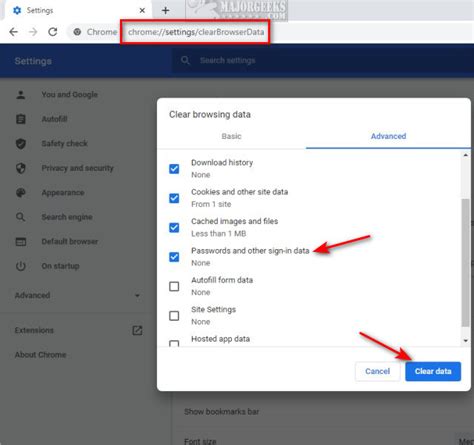474x445 pixels.
Task: Uncheck the Download history checkbox
Action: click(174, 169)
